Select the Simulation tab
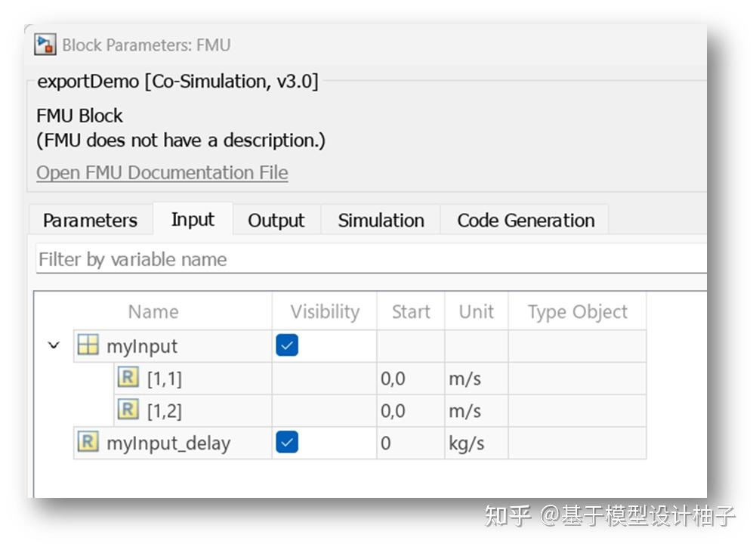 (380, 220)
